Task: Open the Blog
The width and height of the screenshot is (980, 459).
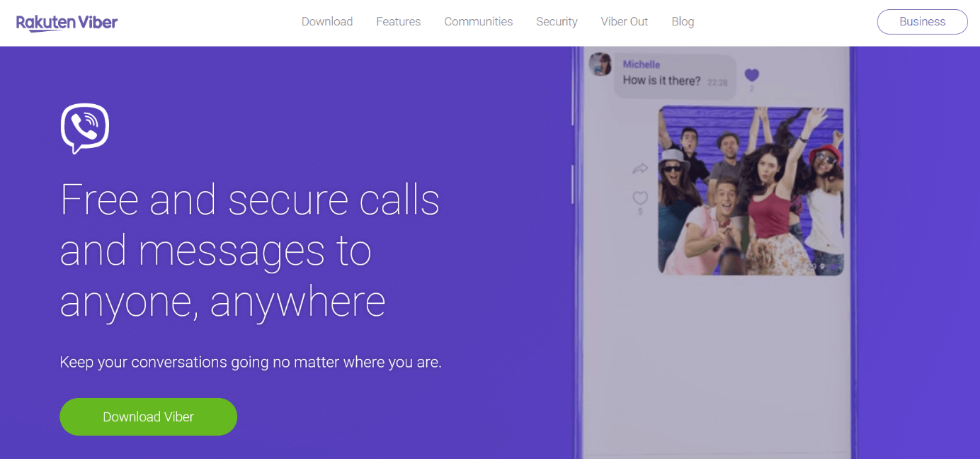Action: 683,21
